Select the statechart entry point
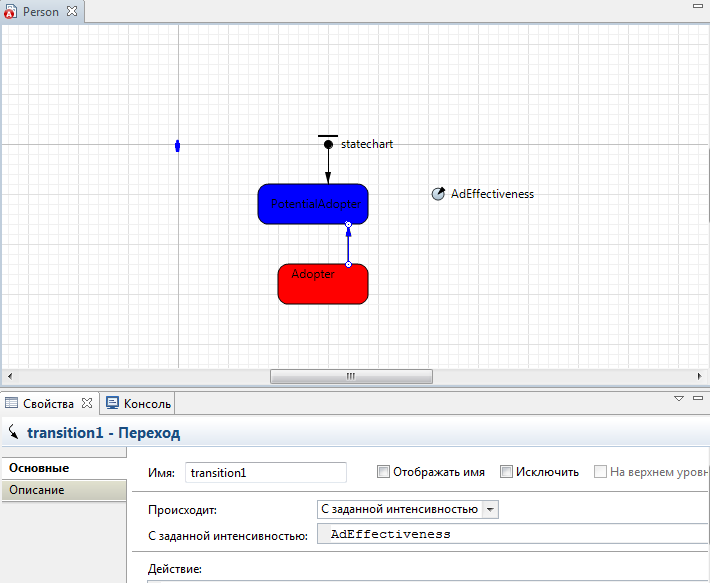Screen dimensions: 710x583 (x=328, y=144)
